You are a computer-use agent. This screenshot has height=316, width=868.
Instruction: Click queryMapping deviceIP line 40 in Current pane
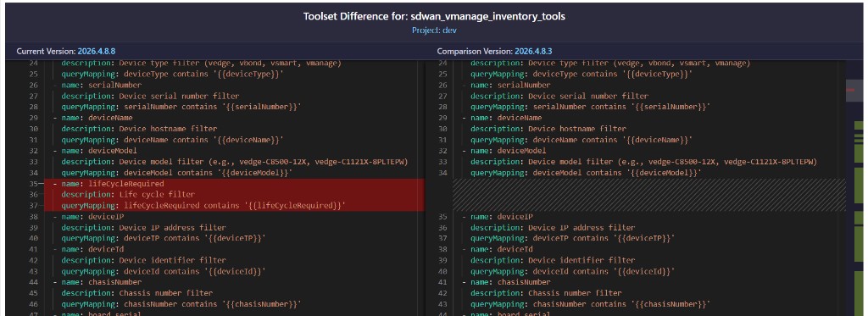164,239
